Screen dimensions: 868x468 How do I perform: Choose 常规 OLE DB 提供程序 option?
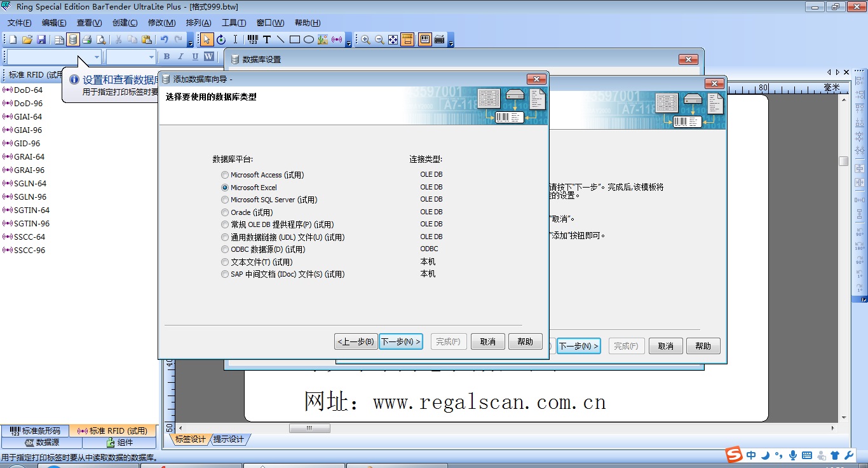[x=277, y=224]
